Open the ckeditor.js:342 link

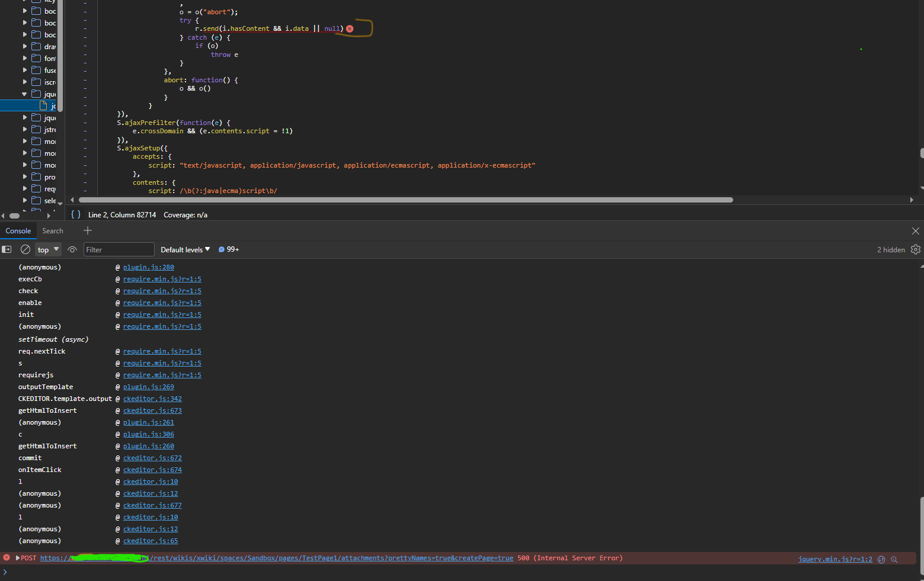(152, 399)
